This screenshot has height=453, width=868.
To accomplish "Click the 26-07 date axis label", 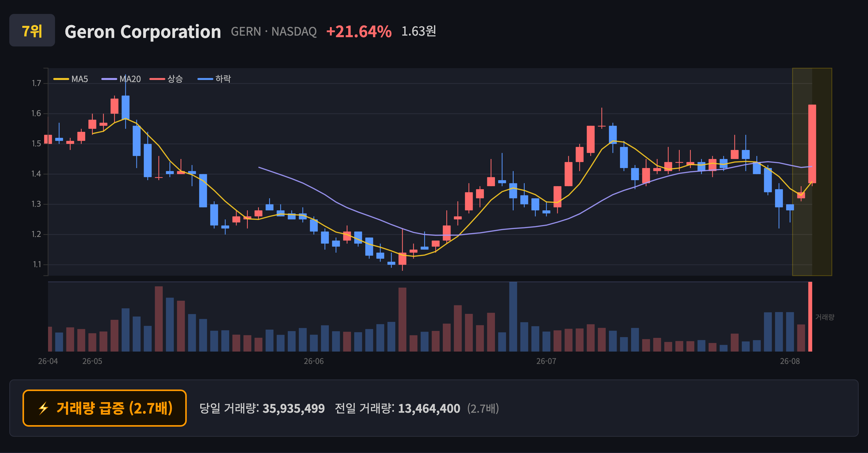I will pos(546,361).
